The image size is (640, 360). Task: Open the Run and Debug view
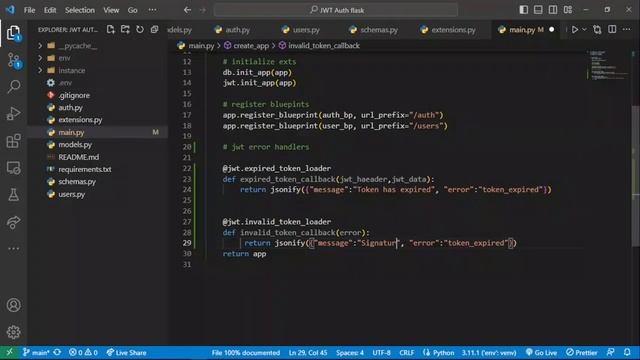click(13, 113)
